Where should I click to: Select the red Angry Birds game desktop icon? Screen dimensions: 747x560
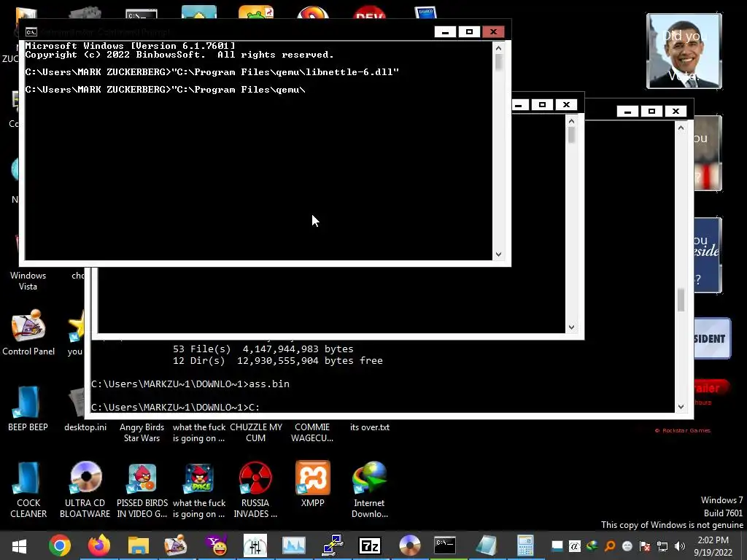click(142, 489)
